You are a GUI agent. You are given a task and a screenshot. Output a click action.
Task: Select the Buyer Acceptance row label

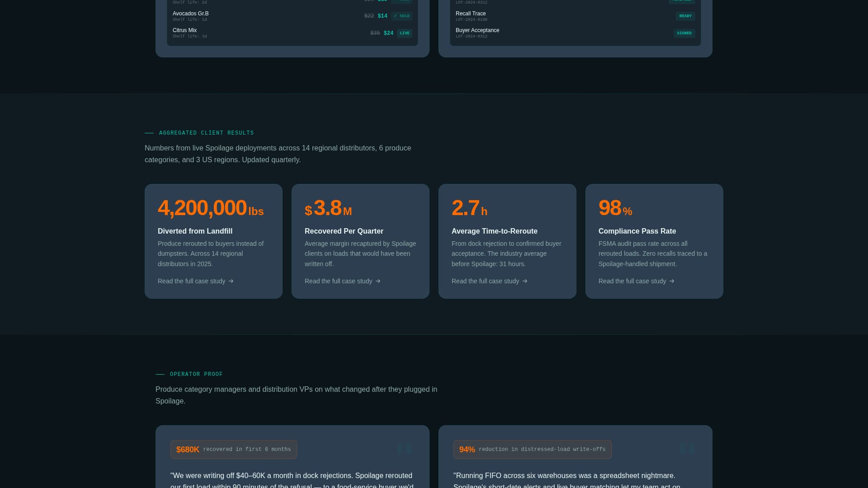click(477, 30)
